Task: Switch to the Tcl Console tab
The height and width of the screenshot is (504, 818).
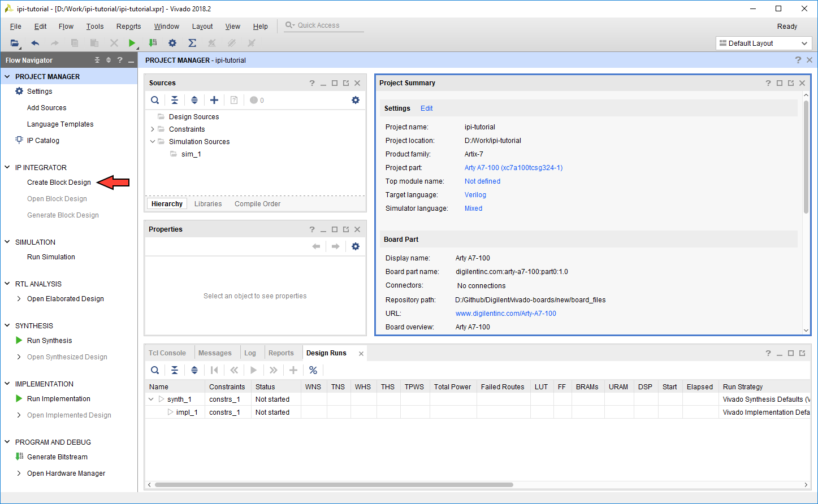Action: (167, 353)
